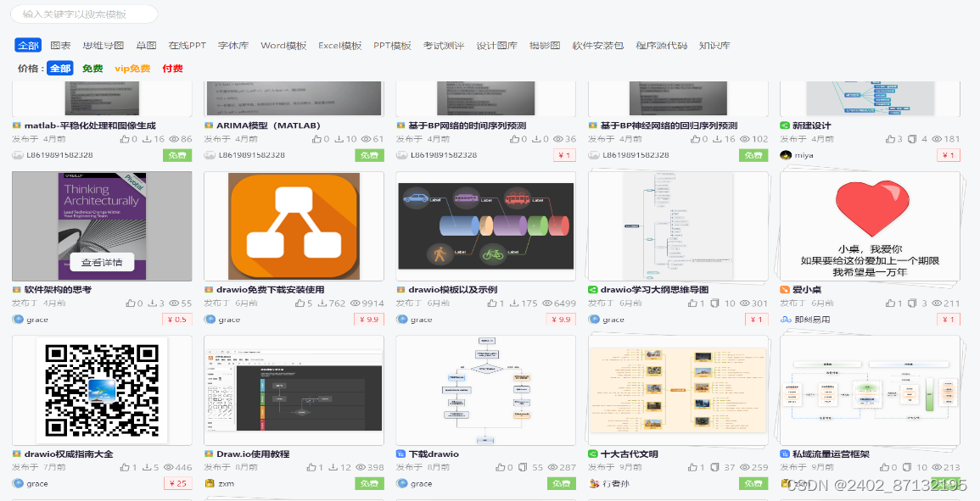Click download icon on drawio权威指南大全
980x501 pixels.
click(x=147, y=467)
